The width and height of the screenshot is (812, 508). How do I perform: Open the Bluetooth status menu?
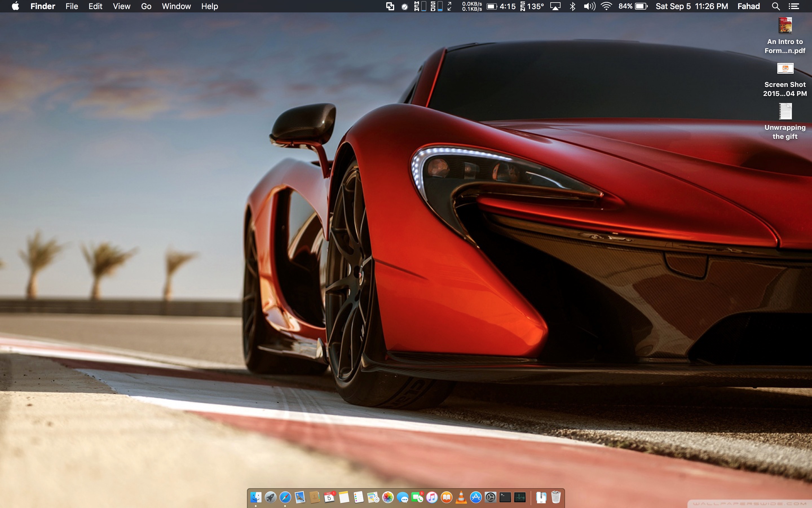[x=572, y=6]
